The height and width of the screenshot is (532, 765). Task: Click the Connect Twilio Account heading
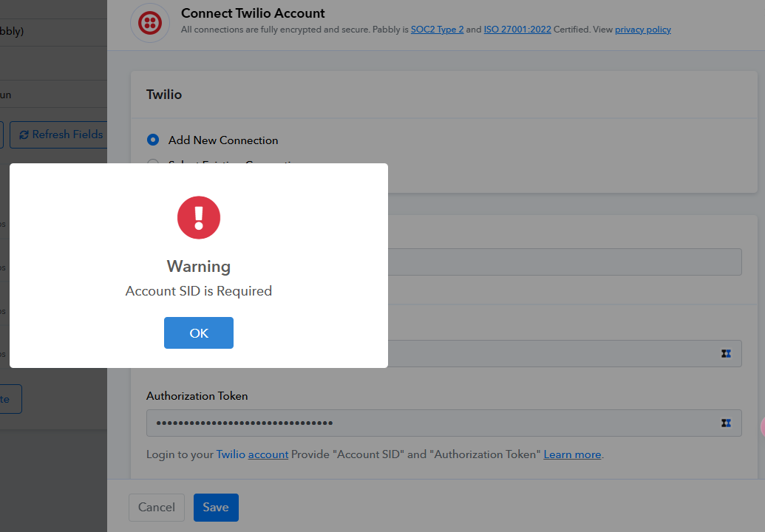coord(253,13)
